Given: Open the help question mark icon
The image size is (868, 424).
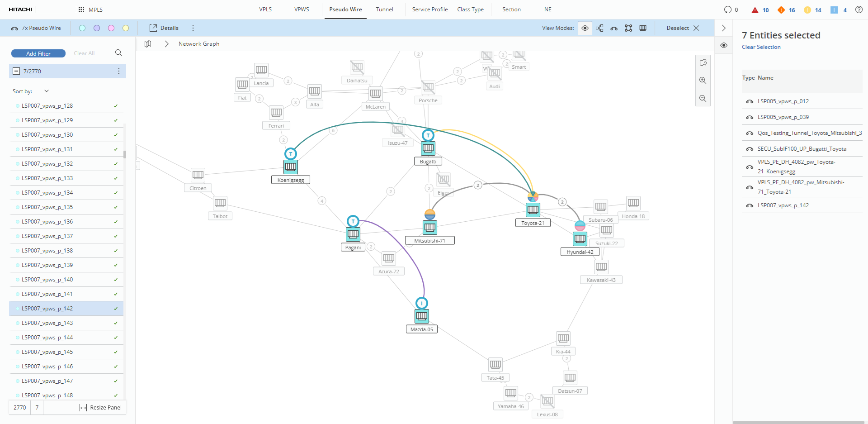Looking at the screenshot, I should tap(859, 10).
